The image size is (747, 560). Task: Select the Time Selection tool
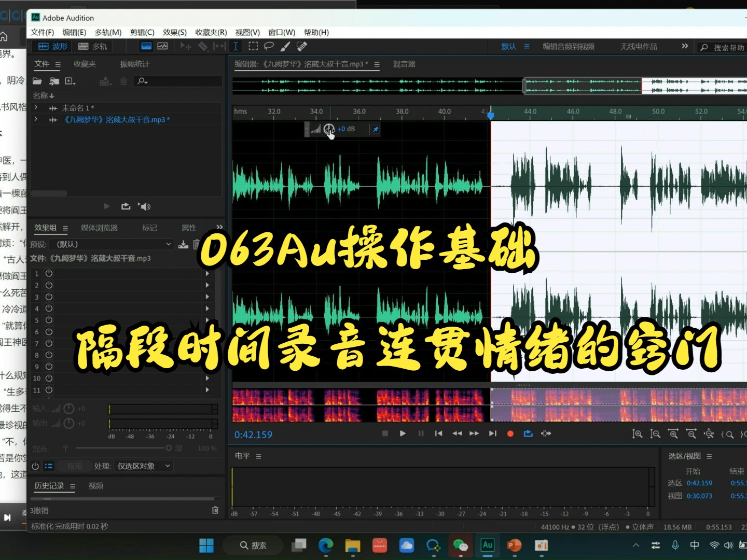[x=236, y=46]
